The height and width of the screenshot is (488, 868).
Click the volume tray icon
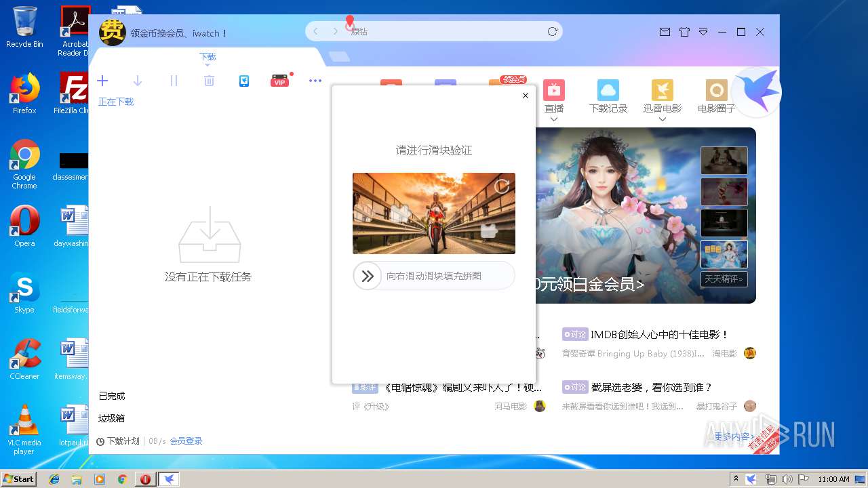(787, 479)
